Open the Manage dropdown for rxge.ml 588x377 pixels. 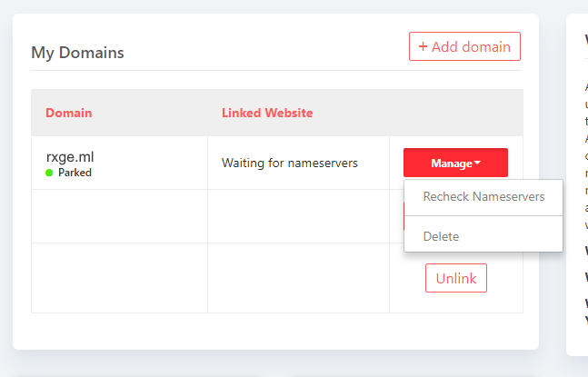(455, 163)
